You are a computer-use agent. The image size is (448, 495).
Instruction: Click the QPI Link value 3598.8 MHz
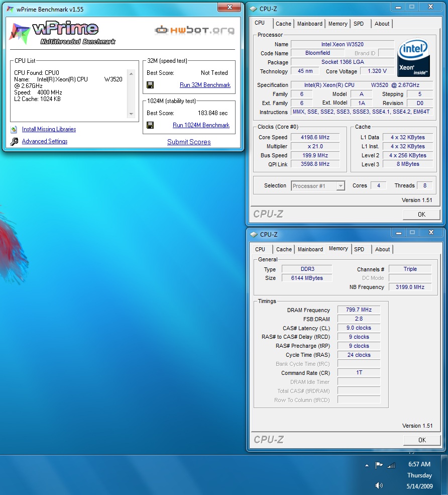[315, 164]
